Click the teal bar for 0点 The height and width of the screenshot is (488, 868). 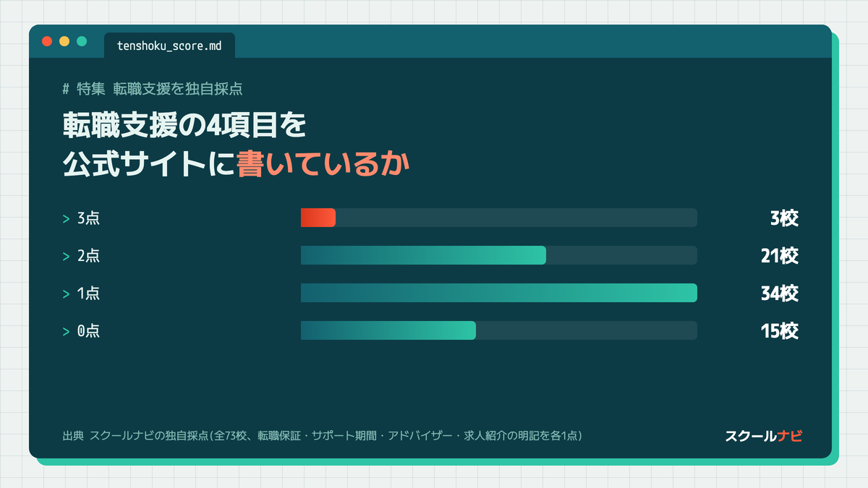coord(388,330)
